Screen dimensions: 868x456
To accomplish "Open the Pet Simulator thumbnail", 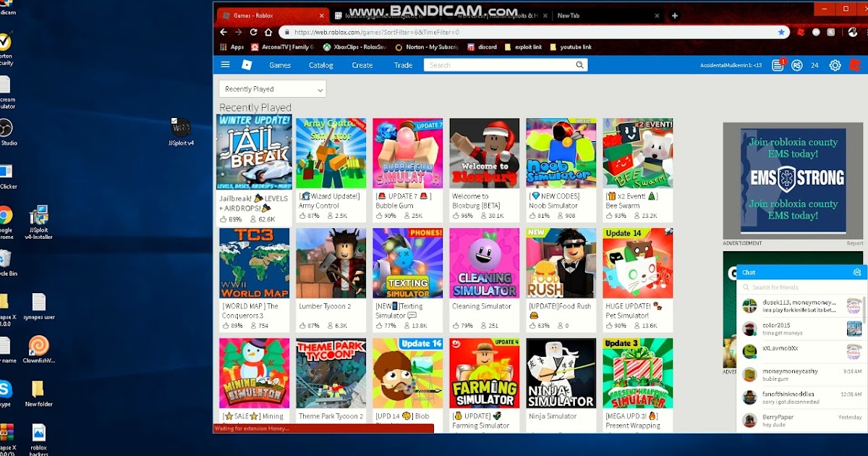I will point(638,263).
